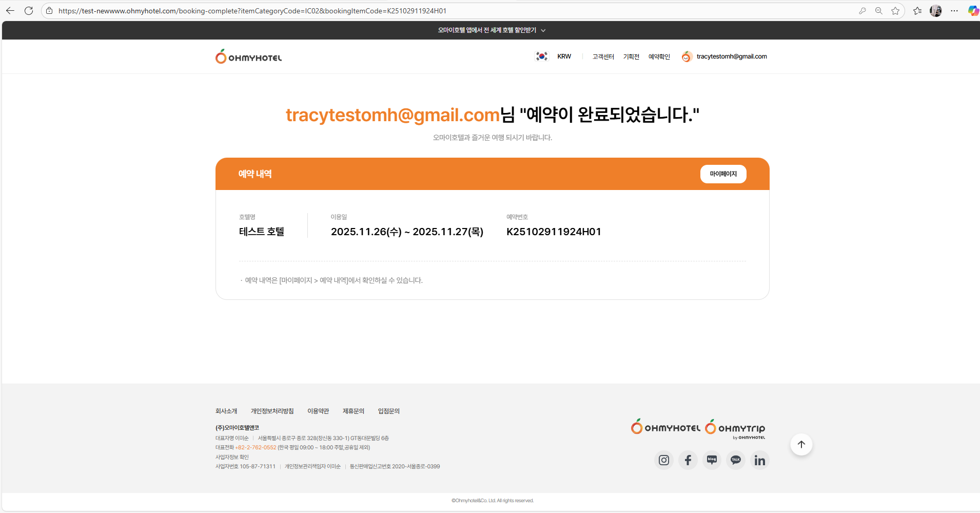Open the KRW currency selector
The image size is (980, 513).
[x=564, y=56]
